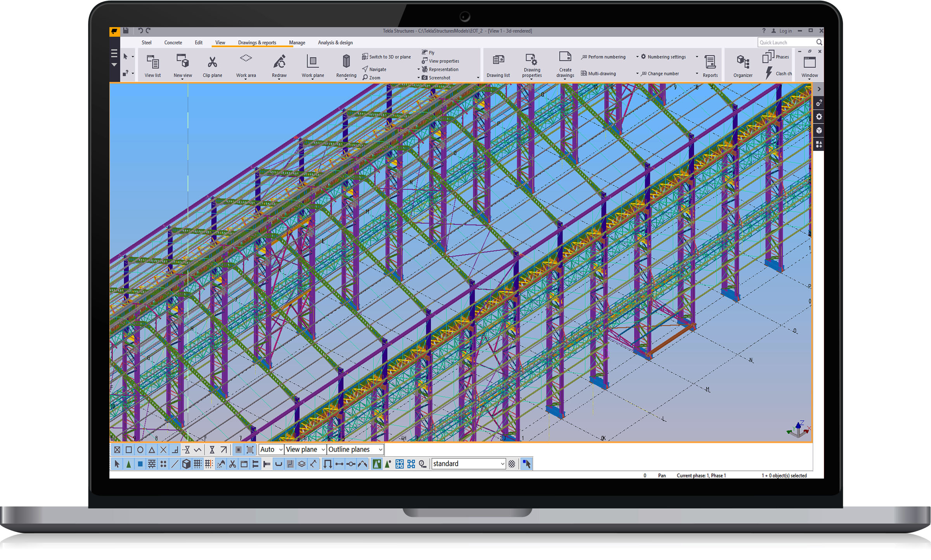The height and width of the screenshot is (560, 931).
Task: Click the Clash check lightning icon
Action: pyautogui.click(x=769, y=73)
